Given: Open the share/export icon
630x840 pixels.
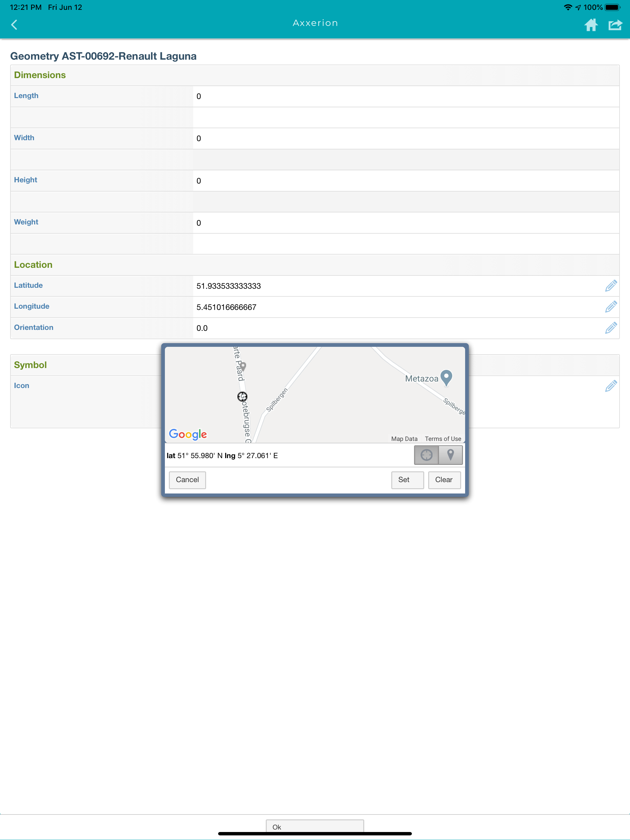Looking at the screenshot, I should coord(615,25).
